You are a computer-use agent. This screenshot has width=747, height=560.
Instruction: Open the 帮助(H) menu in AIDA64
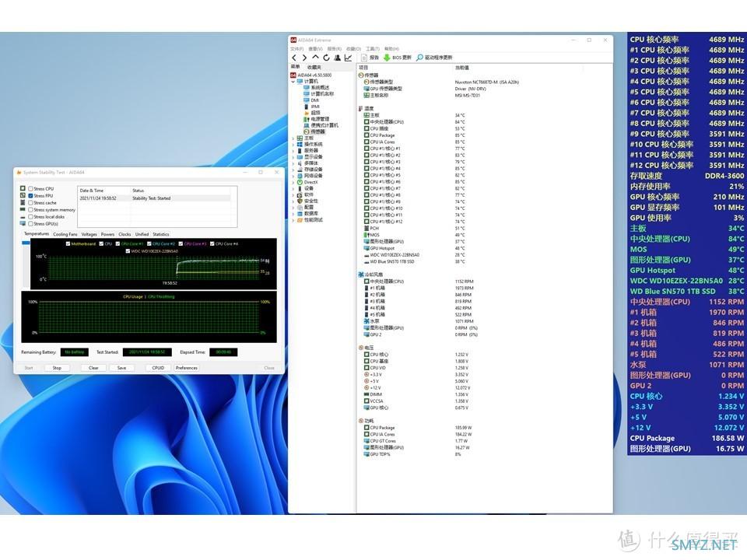pyautogui.click(x=391, y=49)
